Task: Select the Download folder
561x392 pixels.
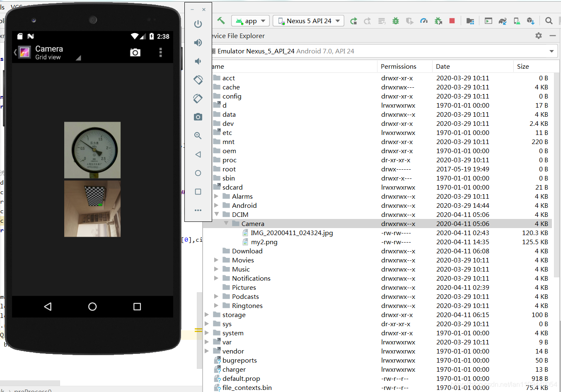Action: 247,251
